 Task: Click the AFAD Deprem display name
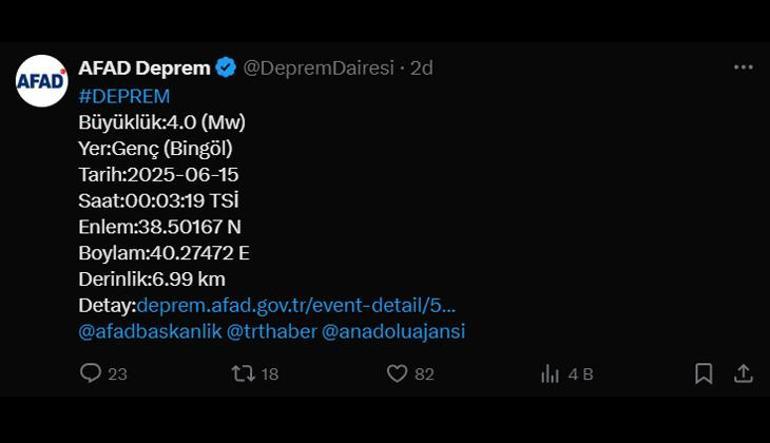[x=144, y=68]
